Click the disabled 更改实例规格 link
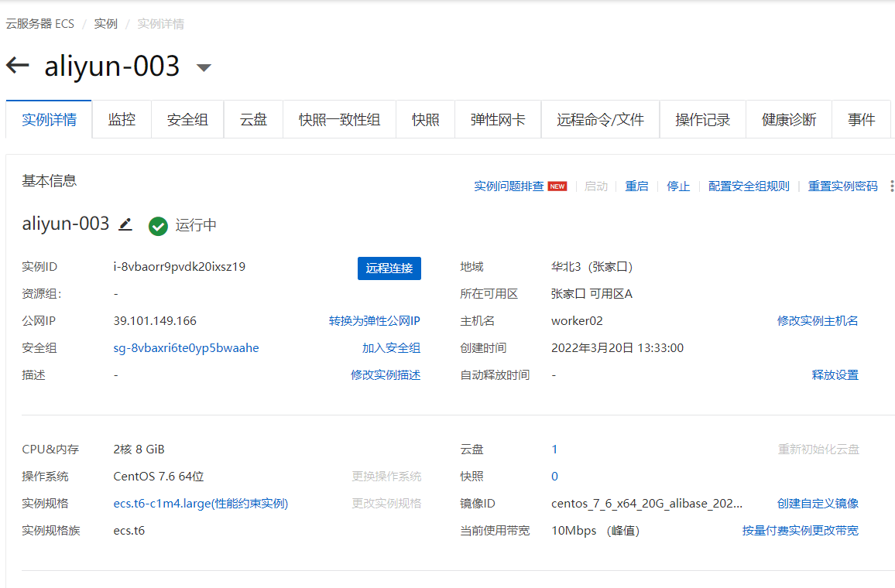The image size is (895, 588). 386,504
